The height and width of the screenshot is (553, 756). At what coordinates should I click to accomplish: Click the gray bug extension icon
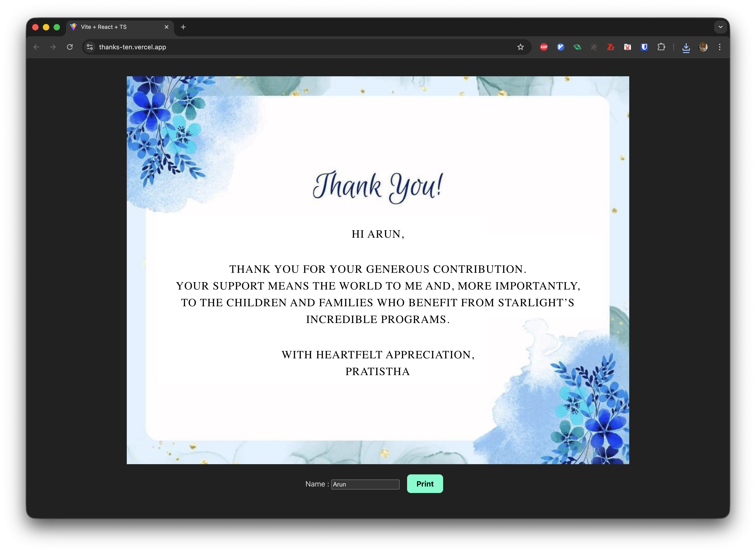(594, 47)
